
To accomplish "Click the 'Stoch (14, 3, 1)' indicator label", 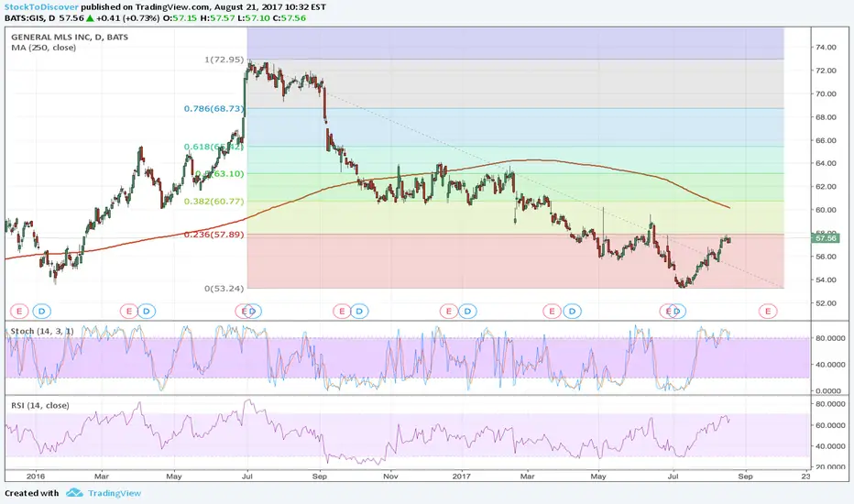I will pos(42,331).
